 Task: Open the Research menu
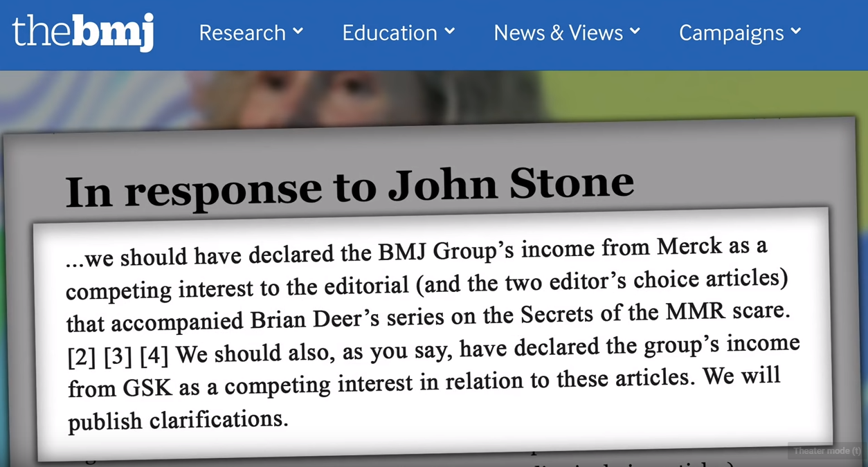pos(242,33)
